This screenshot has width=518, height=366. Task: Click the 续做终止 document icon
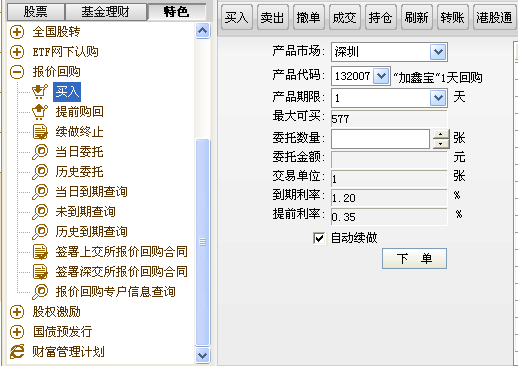tap(40, 132)
